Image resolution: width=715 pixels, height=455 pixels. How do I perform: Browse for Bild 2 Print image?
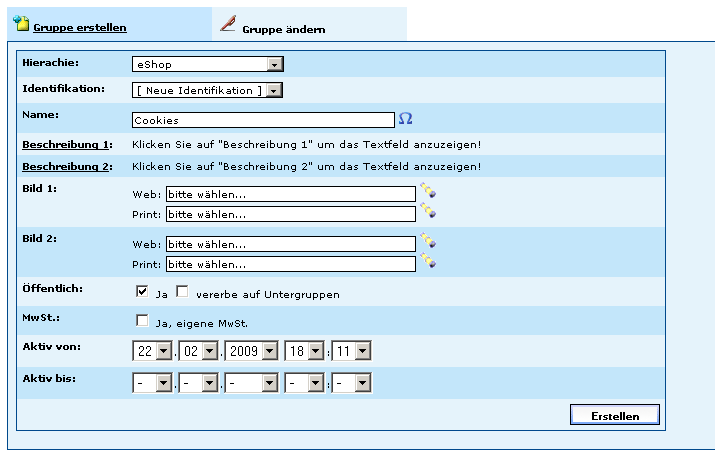coord(428,260)
